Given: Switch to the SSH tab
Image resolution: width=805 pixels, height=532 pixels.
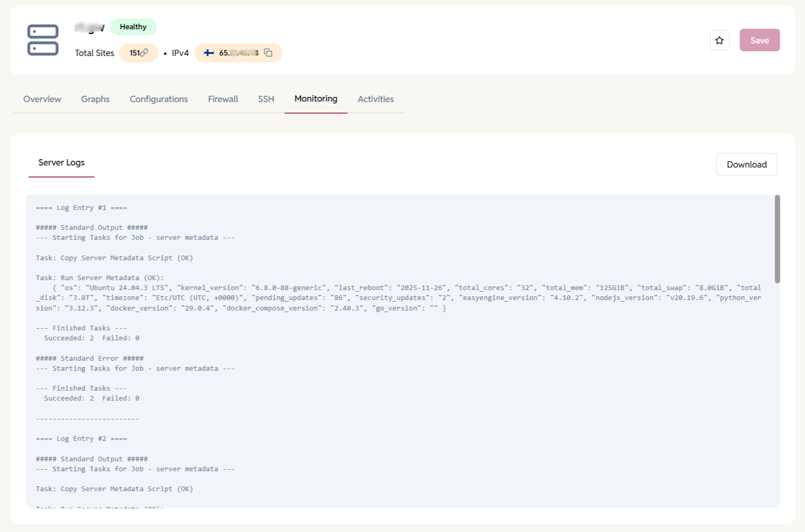Looking at the screenshot, I should (266, 99).
